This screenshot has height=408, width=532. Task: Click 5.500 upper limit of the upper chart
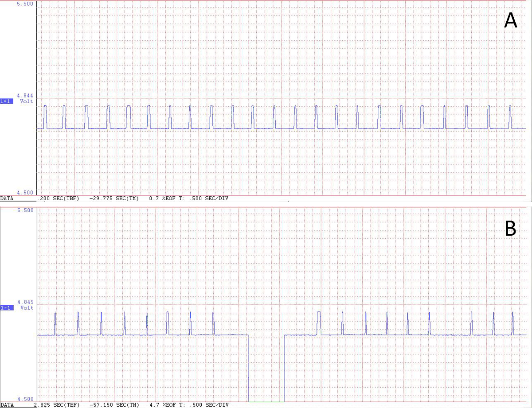[25, 4]
